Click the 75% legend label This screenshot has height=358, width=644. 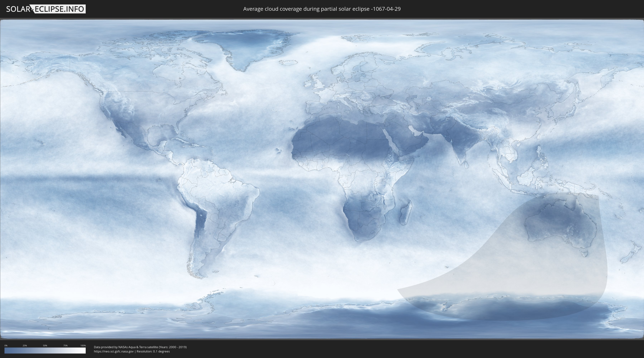pyautogui.click(x=65, y=345)
